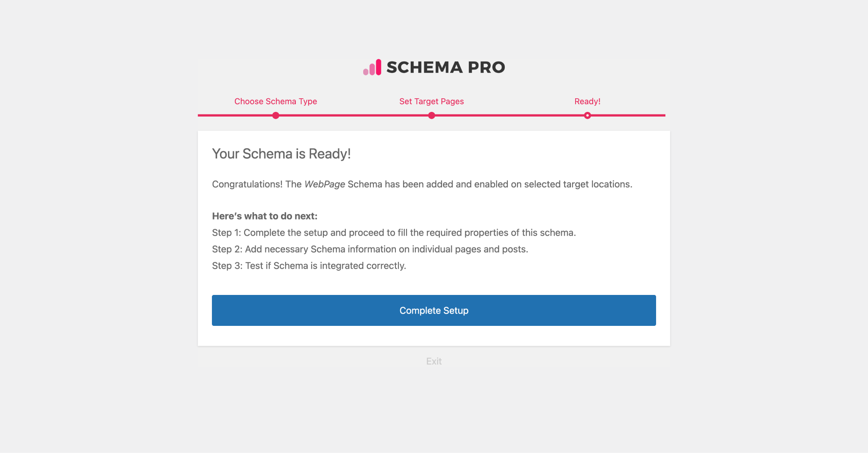Click the Schema Pro bar-chart logo icon
The width and height of the screenshot is (868, 453).
pyautogui.click(x=372, y=67)
